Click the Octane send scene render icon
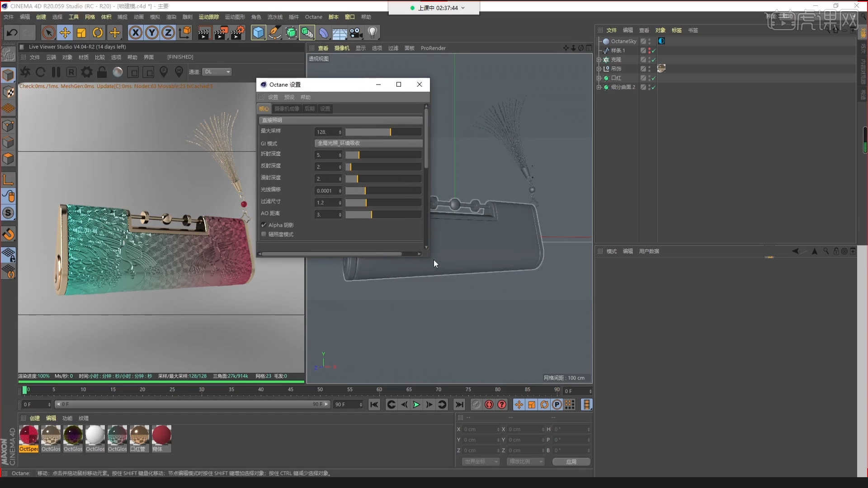This screenshot has height=488, width=868. (x=25, y=72)
